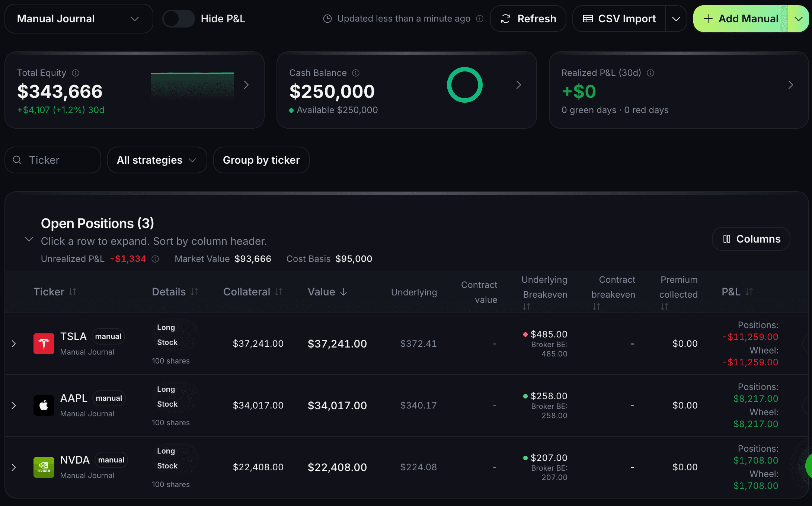The width and height of the screenshot is (812, 506).
Task: Click the Add Manual button
Action: (741, 19)
